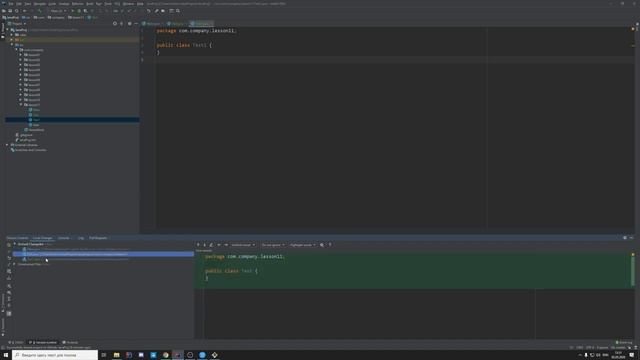Click the editor error stripe indicator
Screen dimensions: 640x360
point(633,29)
